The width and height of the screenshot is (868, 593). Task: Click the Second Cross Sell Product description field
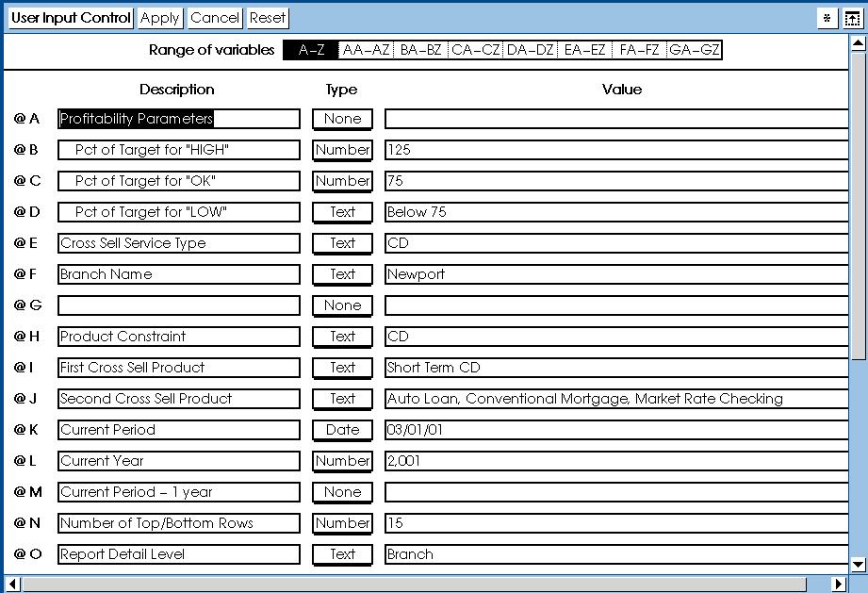179,399
